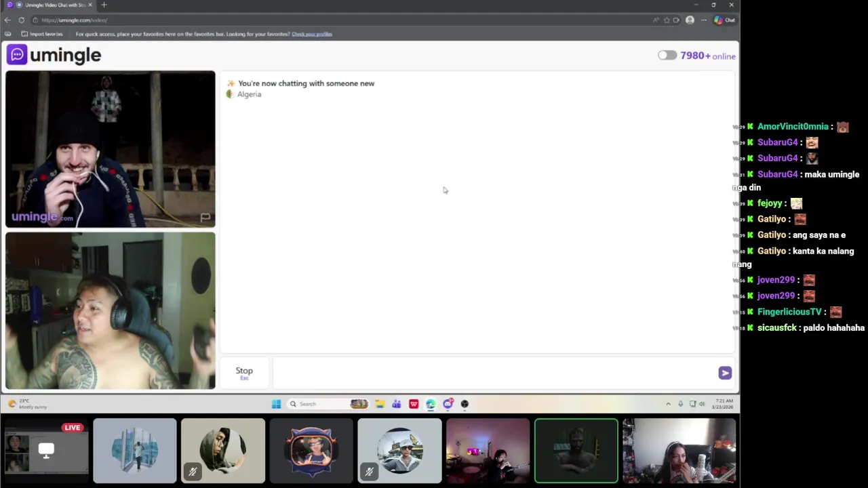Click SubaruG4's 'maka umingle nga din' message
This screenshot has height=488, width=868.
[x=795, y=181]
